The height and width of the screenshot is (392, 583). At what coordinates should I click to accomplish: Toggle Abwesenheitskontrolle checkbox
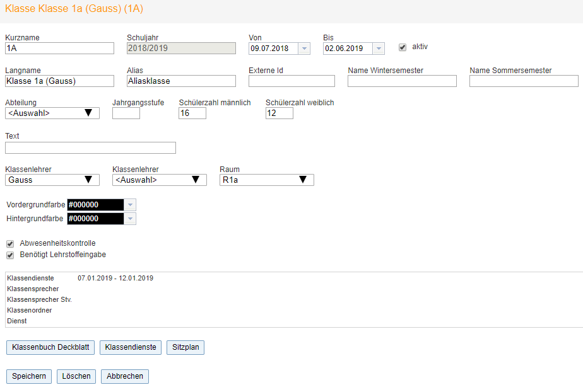[x=10, y=244]
